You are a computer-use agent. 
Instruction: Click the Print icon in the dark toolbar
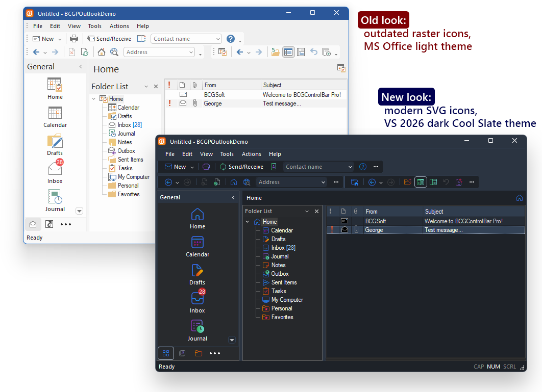click(206, 167)
